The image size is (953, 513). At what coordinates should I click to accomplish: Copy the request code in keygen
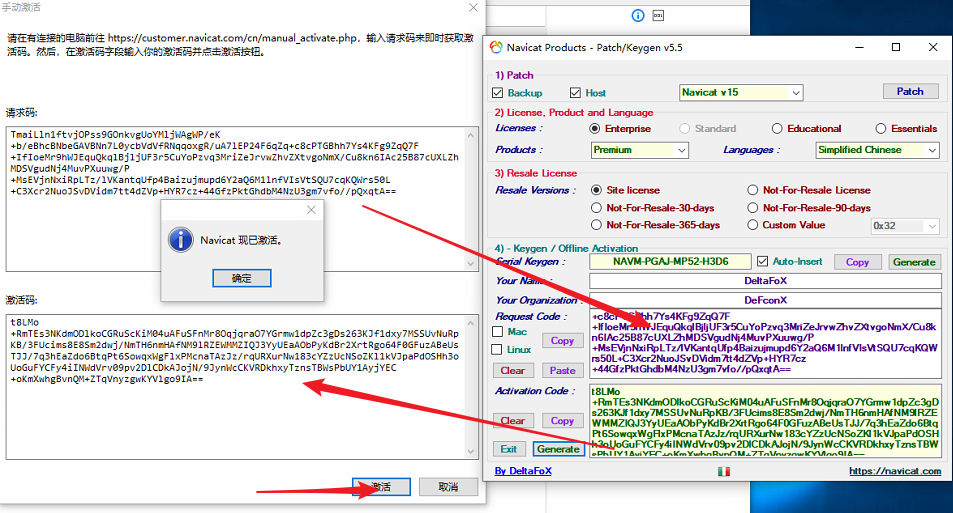tap(562, 340)
